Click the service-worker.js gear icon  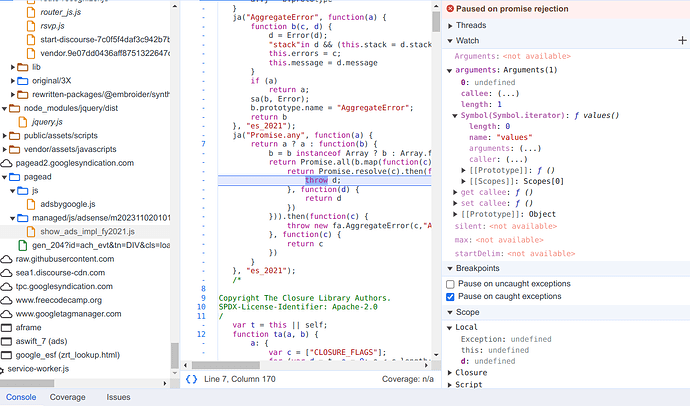[x=2, y=369]
